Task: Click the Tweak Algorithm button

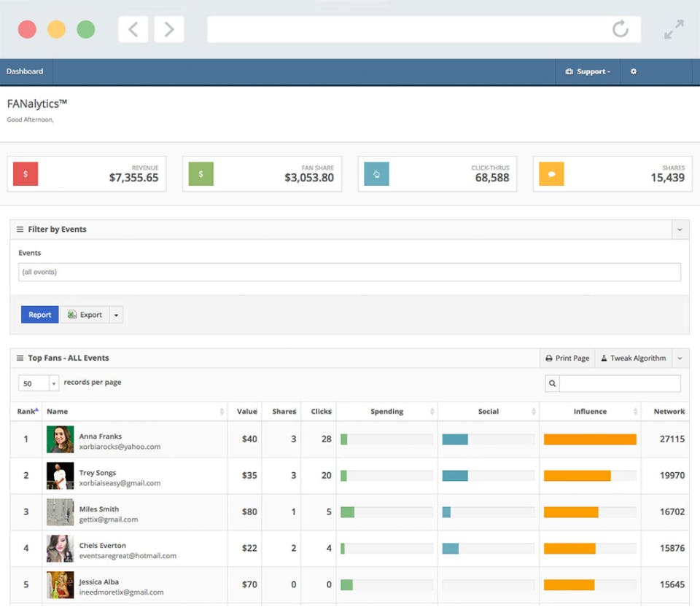Action: pos(633,358)
